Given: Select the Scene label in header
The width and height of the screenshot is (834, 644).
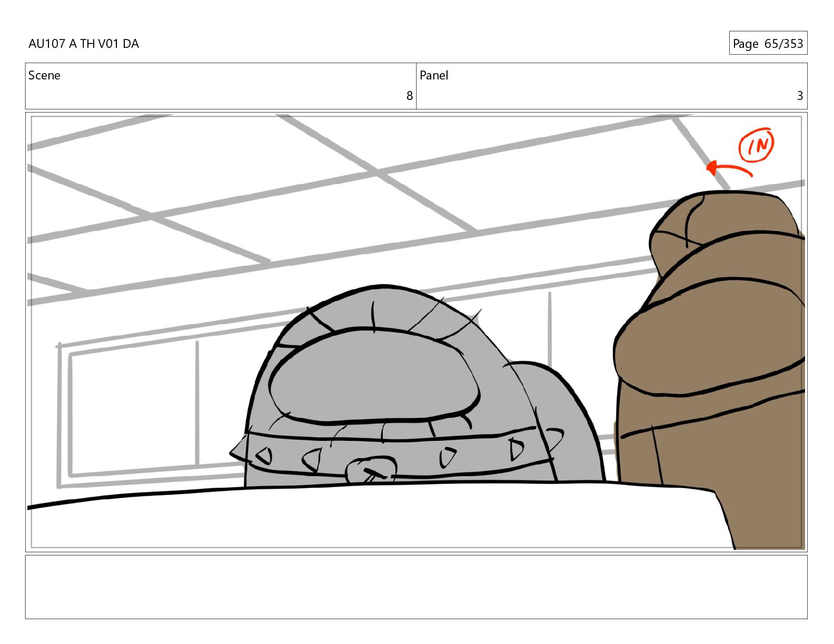Looking at the screenshot, I should click(44, 75).
